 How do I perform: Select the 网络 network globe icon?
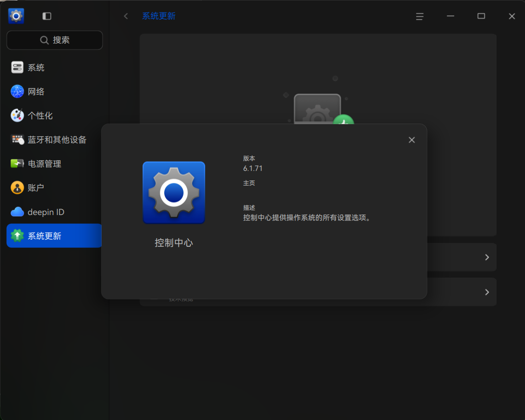17,91
